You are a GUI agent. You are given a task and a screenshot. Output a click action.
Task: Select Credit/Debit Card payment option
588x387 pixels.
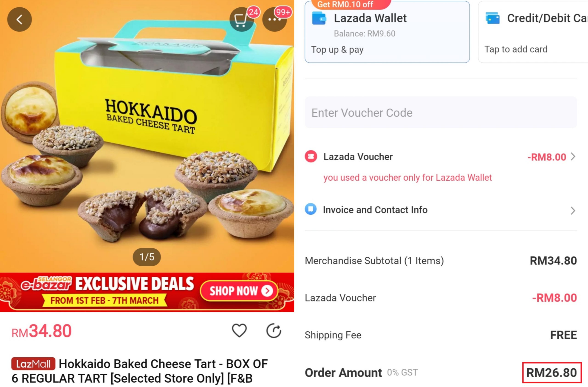tap(533, 32)
